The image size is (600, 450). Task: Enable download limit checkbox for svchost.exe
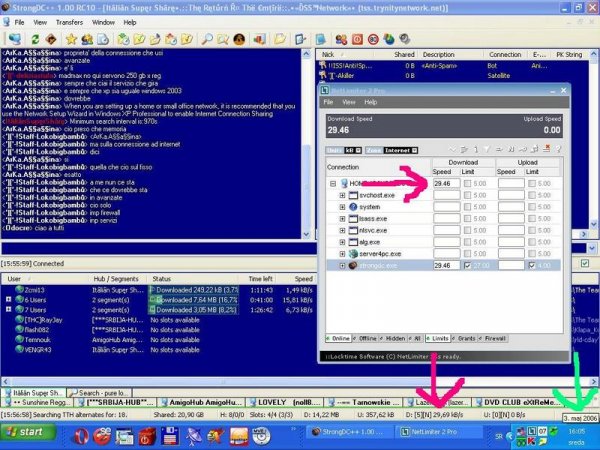467,196
